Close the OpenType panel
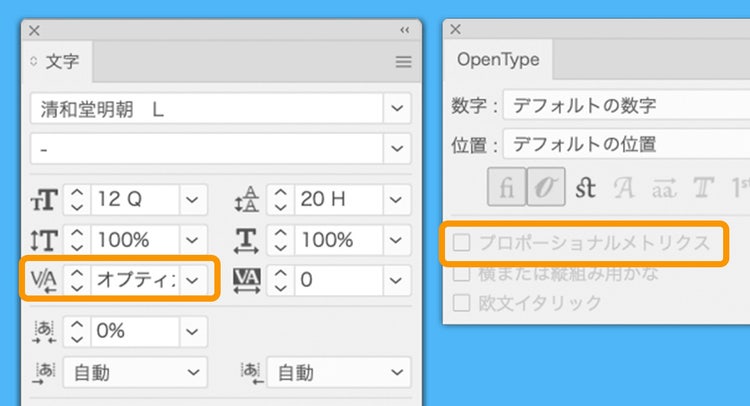This screenshot has height=406, width=750. [455, 29]
